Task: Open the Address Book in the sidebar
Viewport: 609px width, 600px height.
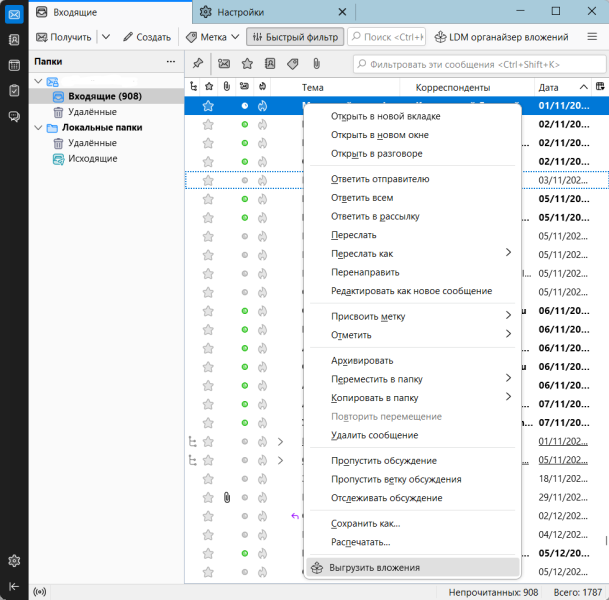Action: (x=14, y=40)
